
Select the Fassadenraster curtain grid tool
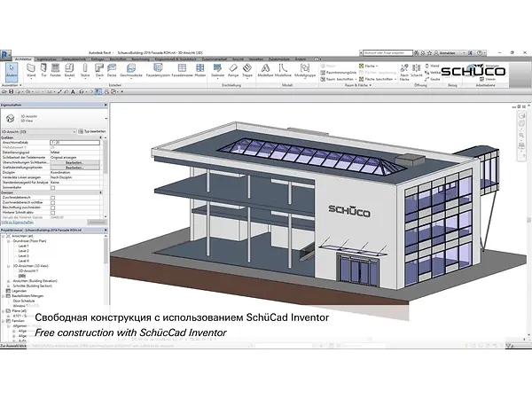[182, 70]
